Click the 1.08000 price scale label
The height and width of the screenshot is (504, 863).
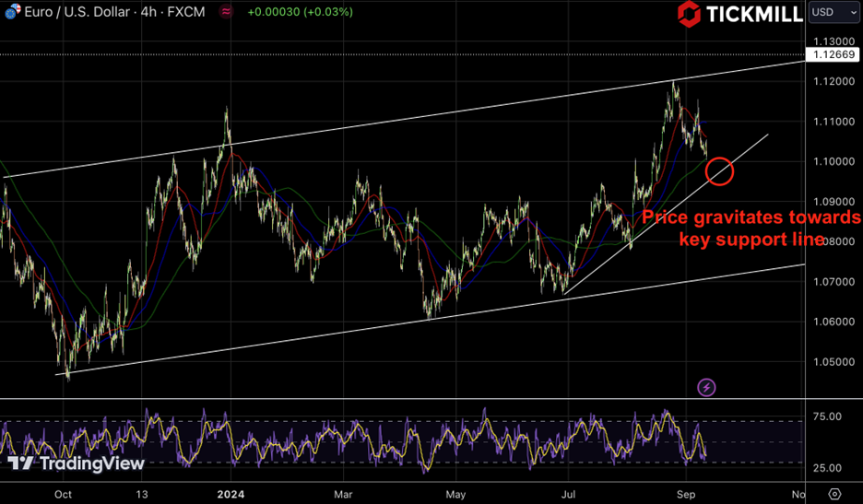point(833,241)
